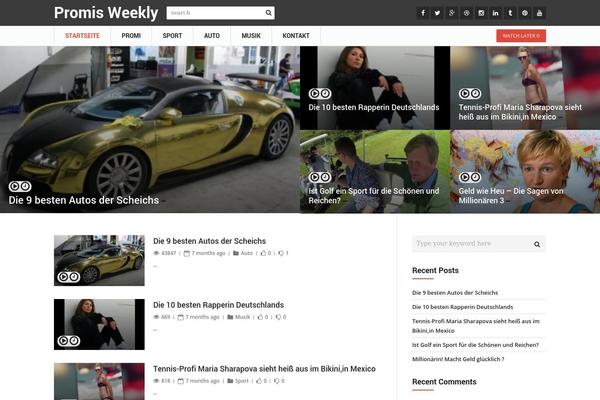Click the round icon between Google+ and Instagram
The height and width of the screenshot is (400, 600).
tap(466, 13)
